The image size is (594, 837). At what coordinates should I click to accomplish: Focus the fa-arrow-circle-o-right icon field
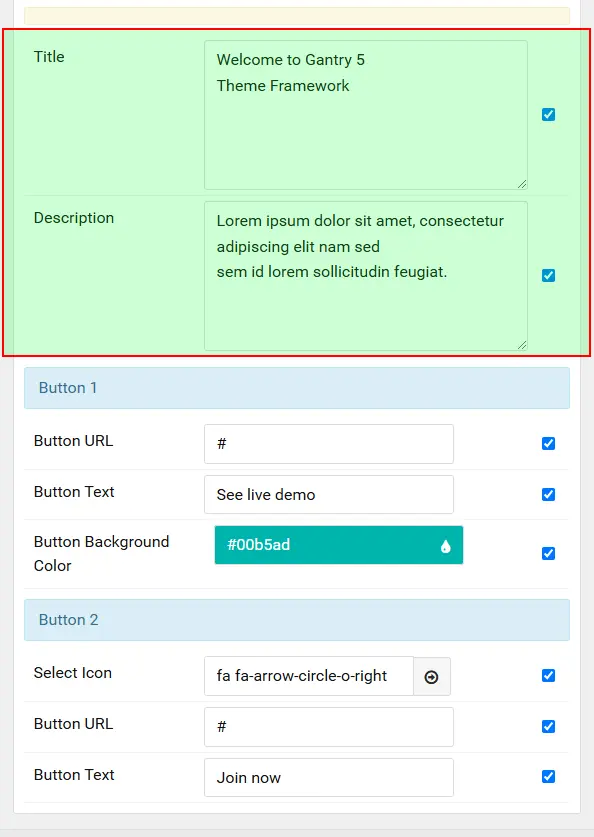point(309,676)
